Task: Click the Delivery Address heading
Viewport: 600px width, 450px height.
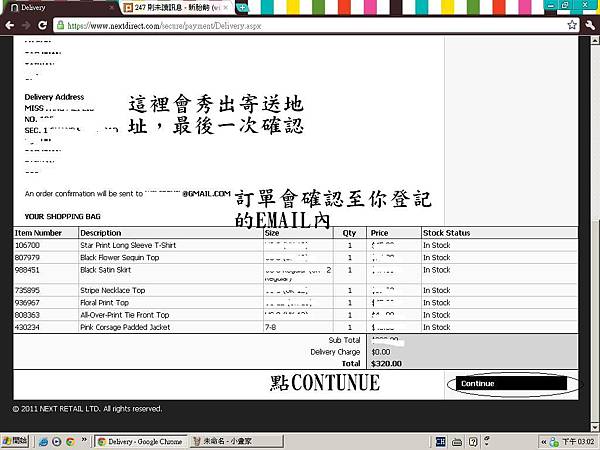Action: 54,97
